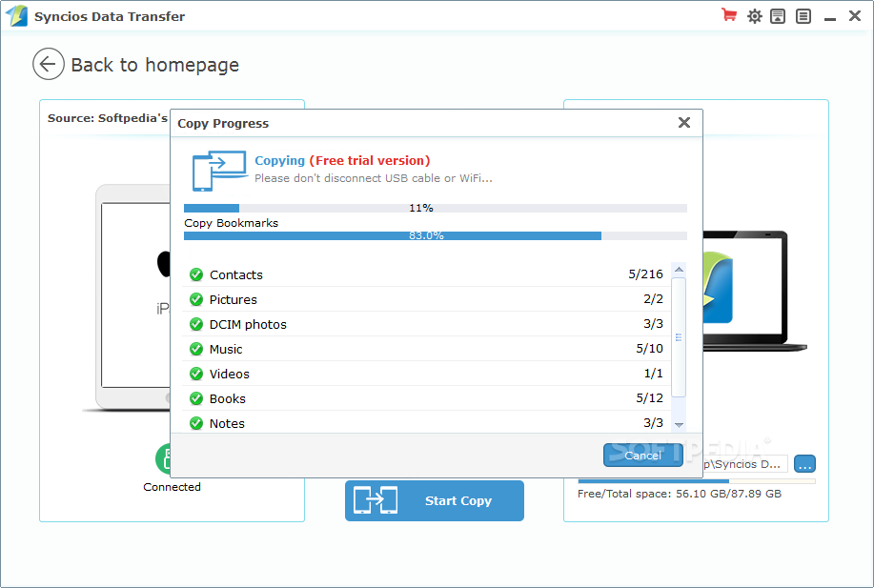874x588 pixels.
Task: Click the back arrow circle icon
Action: tap(49, 64)
